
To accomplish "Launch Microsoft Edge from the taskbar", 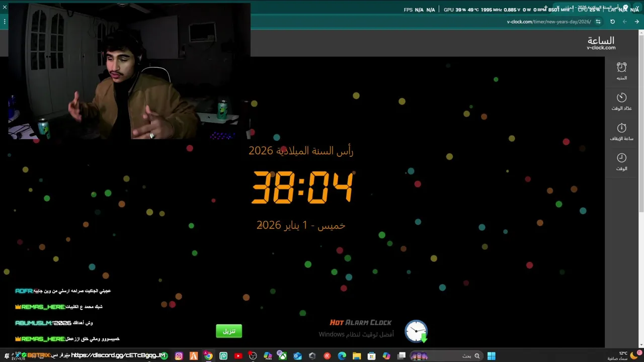I will [342, 356].
